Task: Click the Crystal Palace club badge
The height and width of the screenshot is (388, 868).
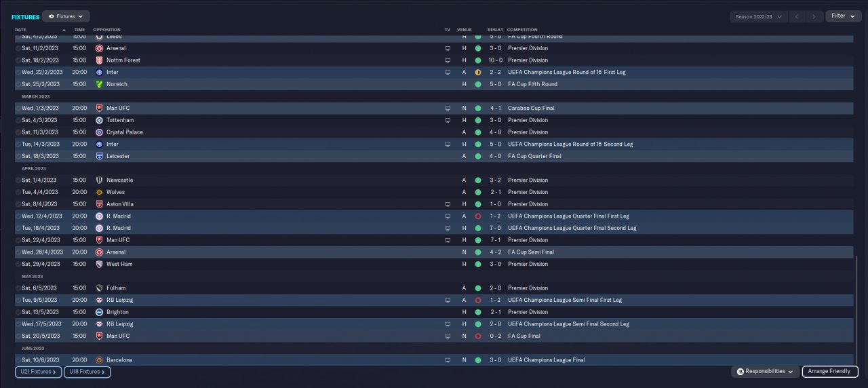Action: pyautogui.click(x=99, y=132)
